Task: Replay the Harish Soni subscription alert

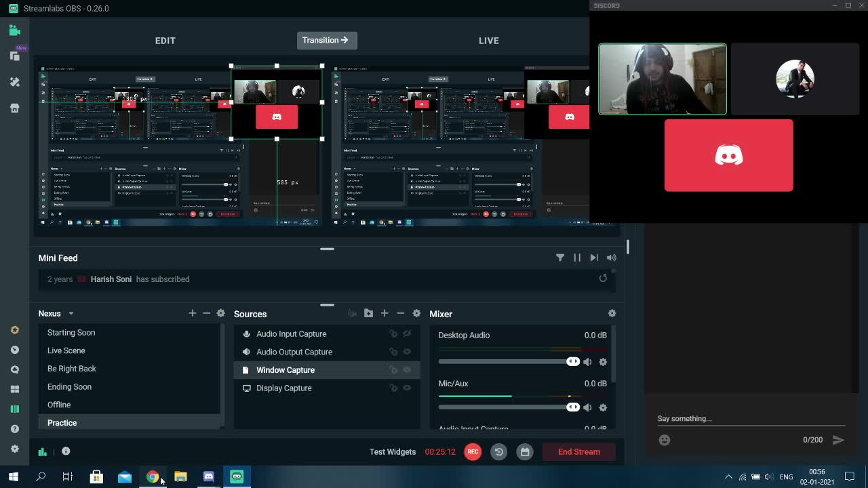Action: click(603, 278)
